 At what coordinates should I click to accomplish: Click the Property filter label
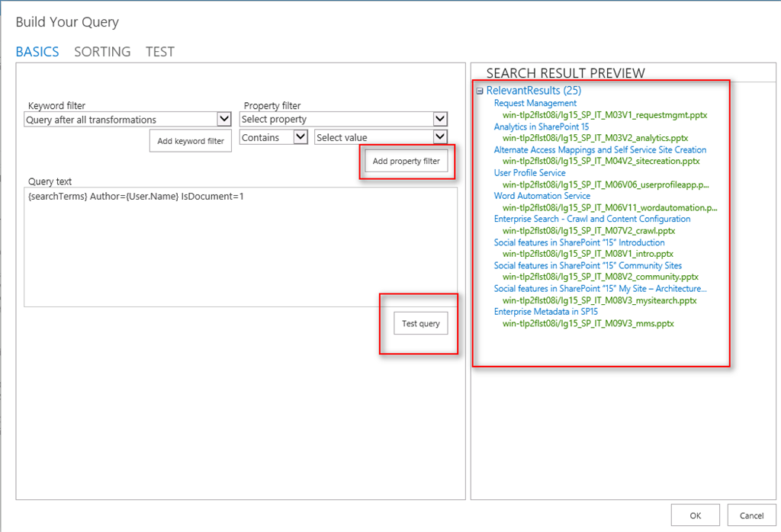click(x=272, y=105)
